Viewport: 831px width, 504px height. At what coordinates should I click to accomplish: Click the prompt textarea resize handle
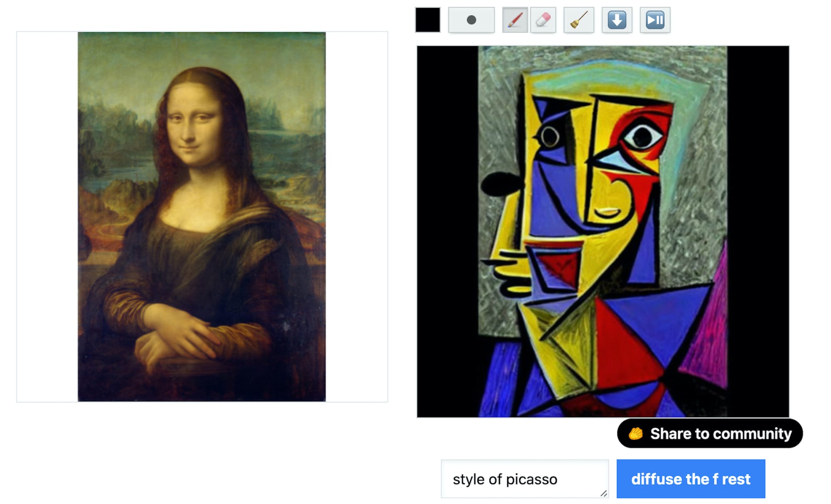(x=604, y=493)
